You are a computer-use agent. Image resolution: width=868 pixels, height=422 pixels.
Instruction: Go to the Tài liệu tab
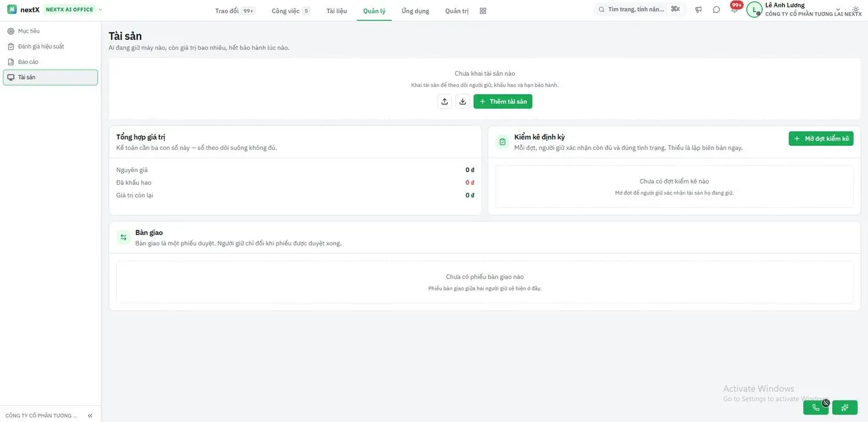point(337,10)
